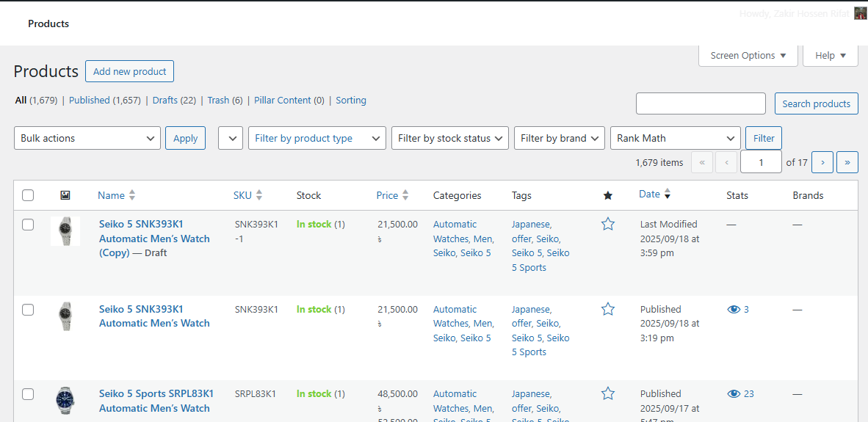
Task: Select checkbox for Seiko 5 SNK393K1 (Copy) draft
Action: click(x=28, y=225)
